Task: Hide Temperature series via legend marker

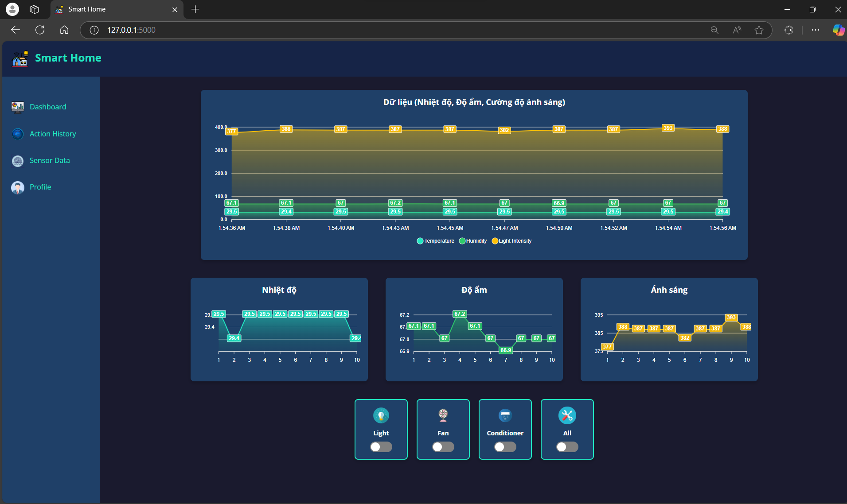Action: coord(420,241)
